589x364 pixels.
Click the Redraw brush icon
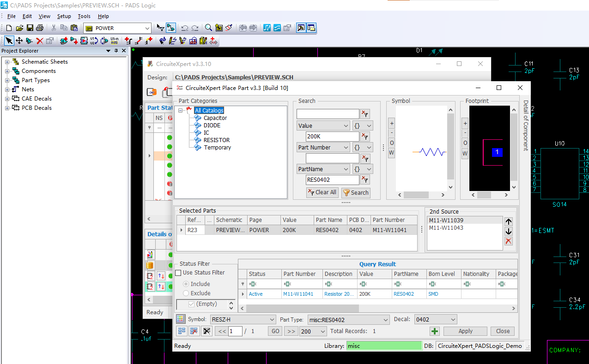coord(229,28)
